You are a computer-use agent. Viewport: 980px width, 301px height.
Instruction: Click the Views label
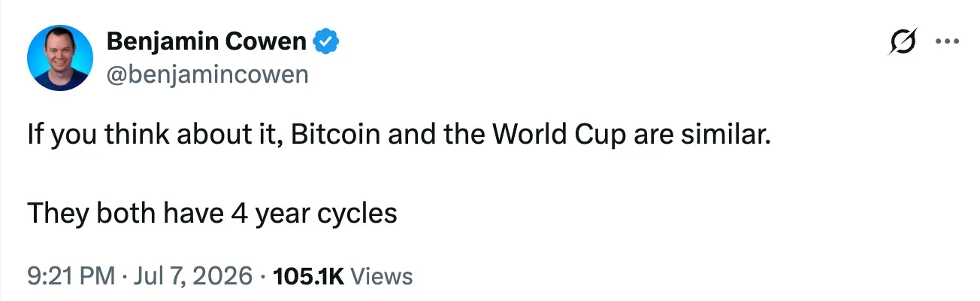[x=382, y=276]
